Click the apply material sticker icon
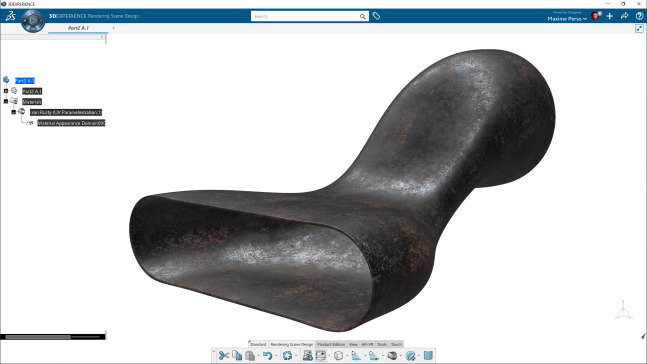Screen dimensions: 647x364 pos(411,355)
